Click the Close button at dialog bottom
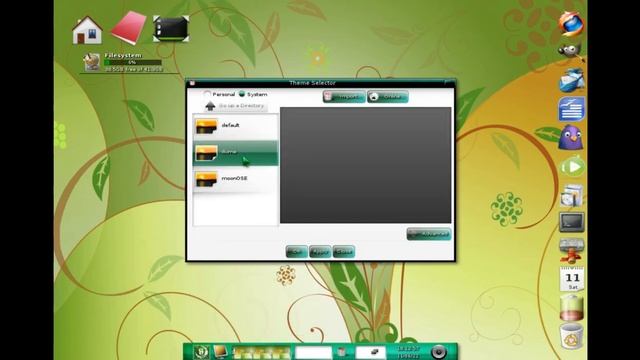640x360 pixels. click(x=344, y=252)
